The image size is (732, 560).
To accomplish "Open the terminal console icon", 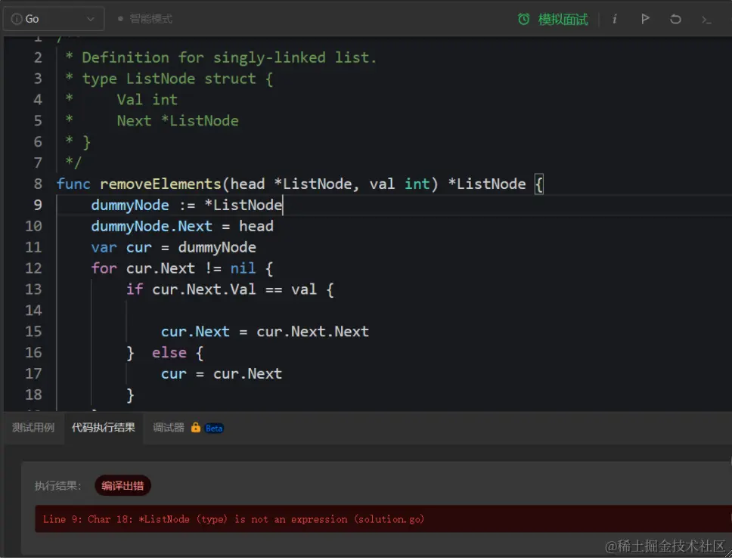I will [706, 20].
